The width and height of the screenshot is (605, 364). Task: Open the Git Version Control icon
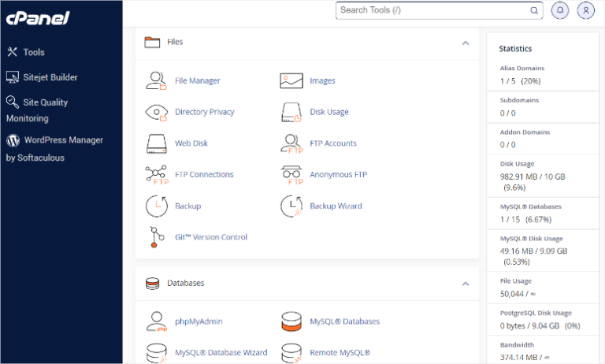[x=157, y=237]
